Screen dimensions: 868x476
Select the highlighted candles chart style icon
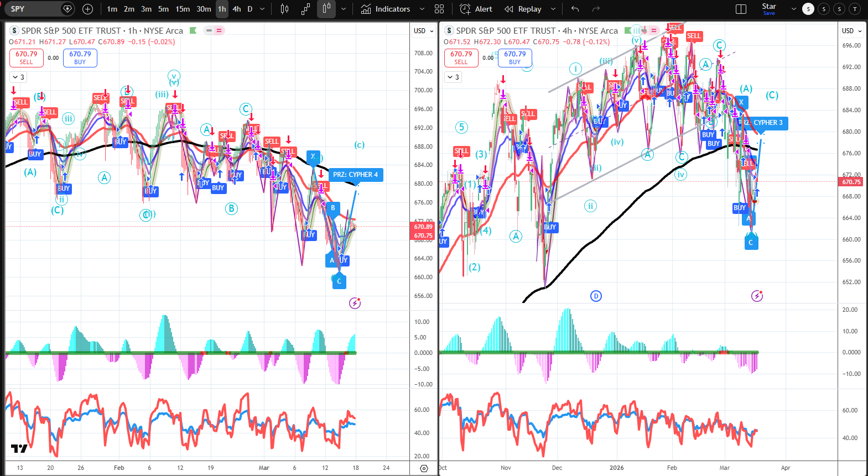326,9
